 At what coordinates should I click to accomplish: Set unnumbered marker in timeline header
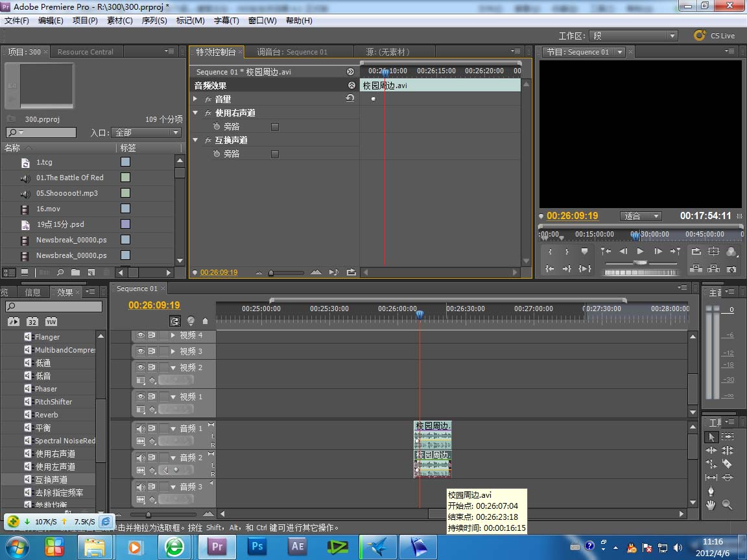(206, 321)
